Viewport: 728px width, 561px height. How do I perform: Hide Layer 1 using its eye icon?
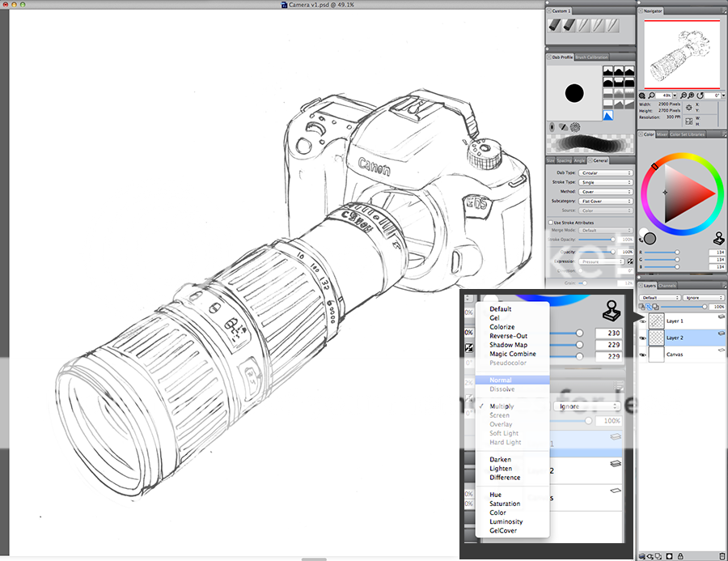coord(643,321)
